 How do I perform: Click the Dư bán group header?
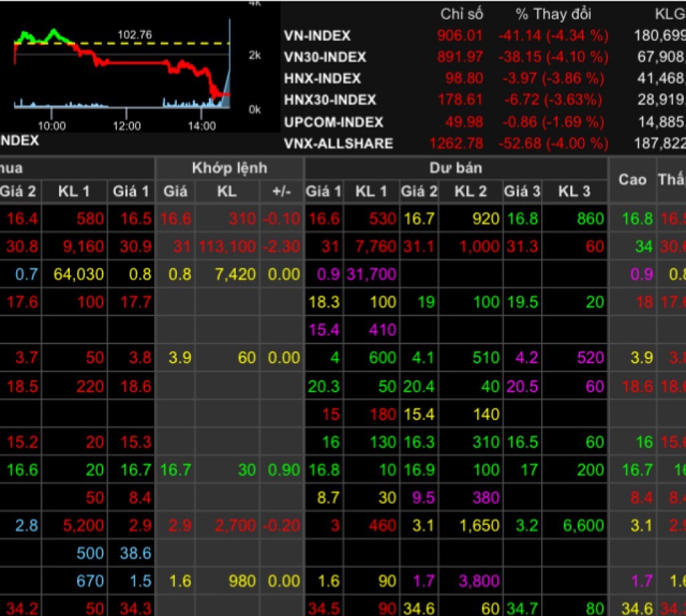pos(456,167)
